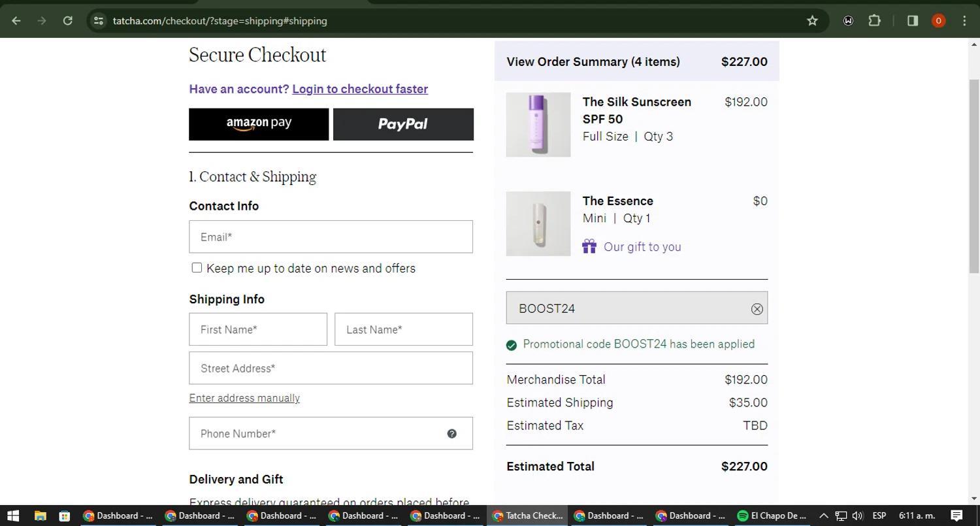The image size is (980, 526).
Task: Open the network tray icon
Action: [x=841, y=516]
